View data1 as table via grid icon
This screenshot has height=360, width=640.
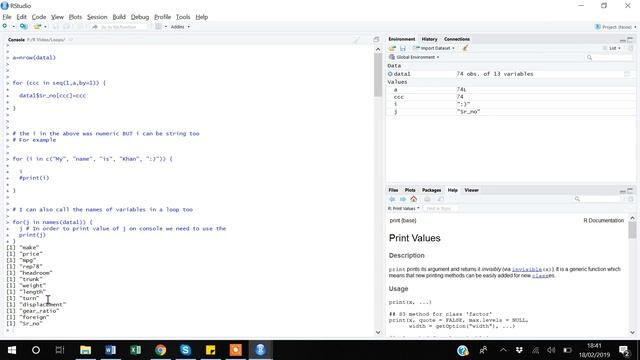[627, 74]
